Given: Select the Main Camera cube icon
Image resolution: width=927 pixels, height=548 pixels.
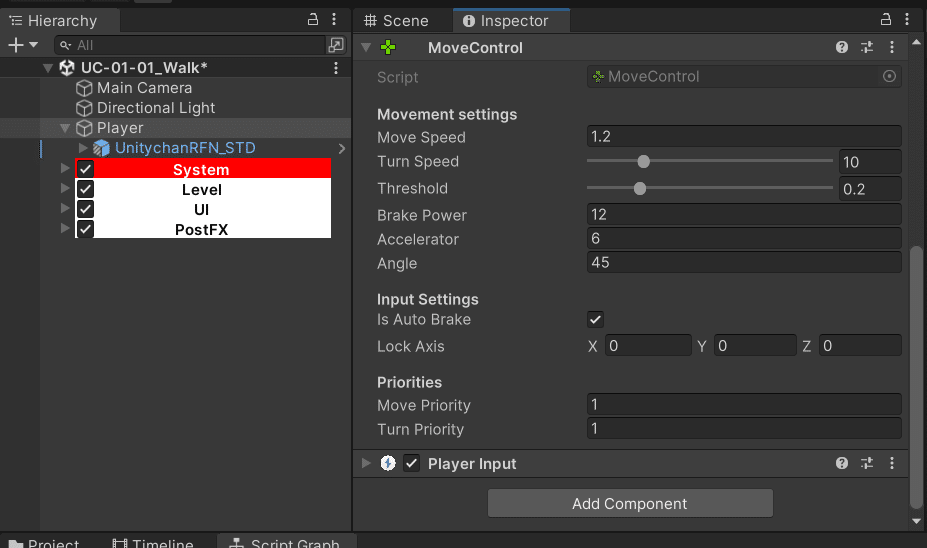Looking at the screenshot, I should pyautogui.click(x=84, y=88).
